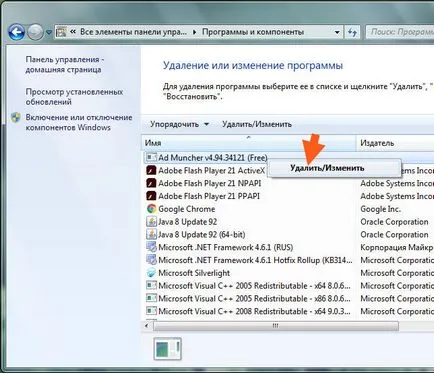This screenshot has height=373, width=434.
Task: Click the Microsoft Silverlight icon
Action: [151, 273]
